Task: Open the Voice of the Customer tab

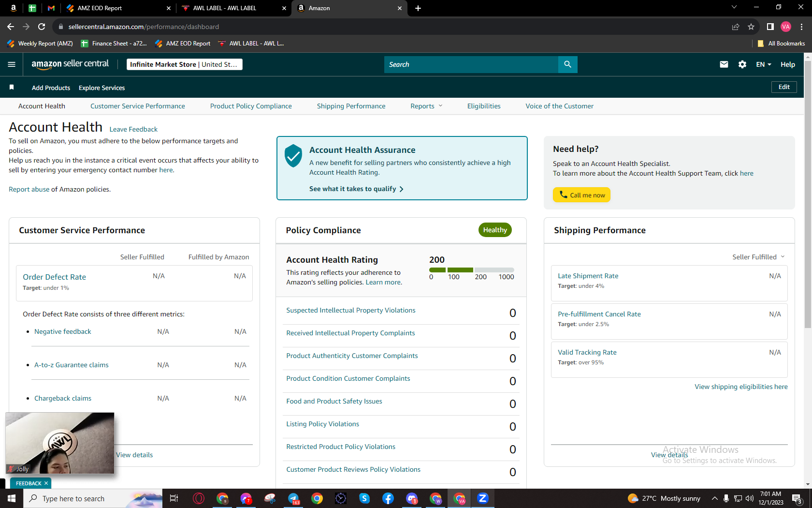Action: click(560, 106)
